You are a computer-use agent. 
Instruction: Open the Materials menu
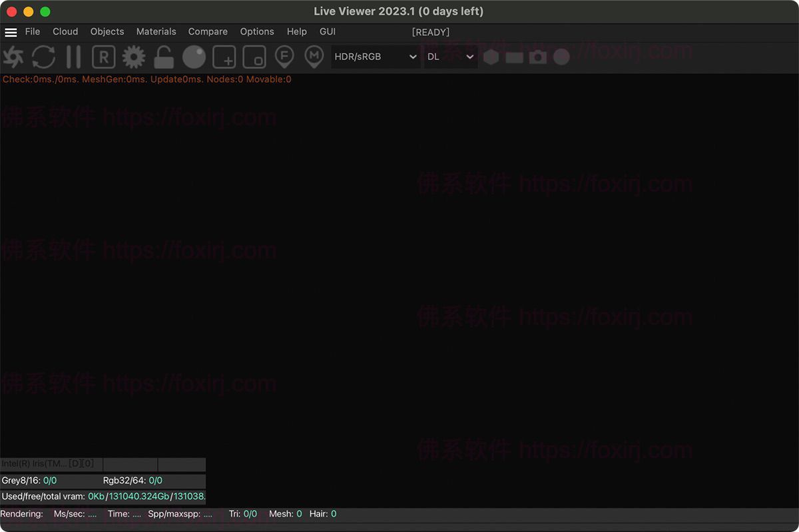pos(156,31)
